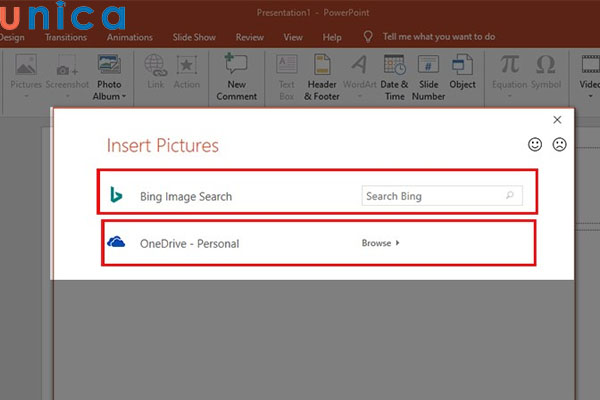Expand the Photo Album dropdown arrow
The image size is (600, 400).
click(x=124, y=96)
